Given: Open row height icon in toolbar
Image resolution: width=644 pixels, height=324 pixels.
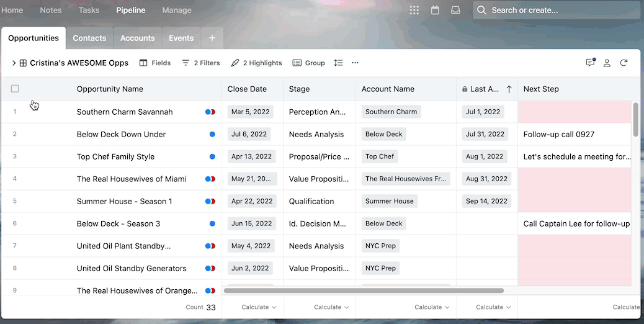Looking at the screenshot, I should click(338, 63).
